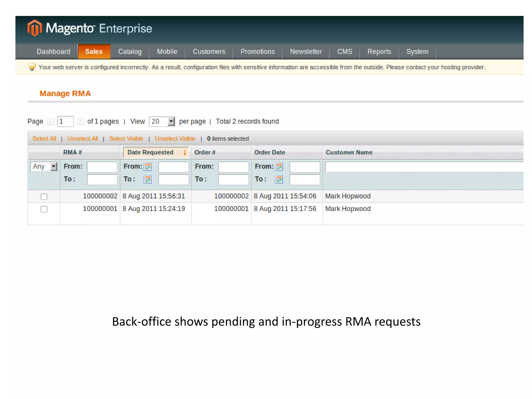Focus the Order Date From field
The width and height of the screenshot is (532, 399).
coord(305,167)
